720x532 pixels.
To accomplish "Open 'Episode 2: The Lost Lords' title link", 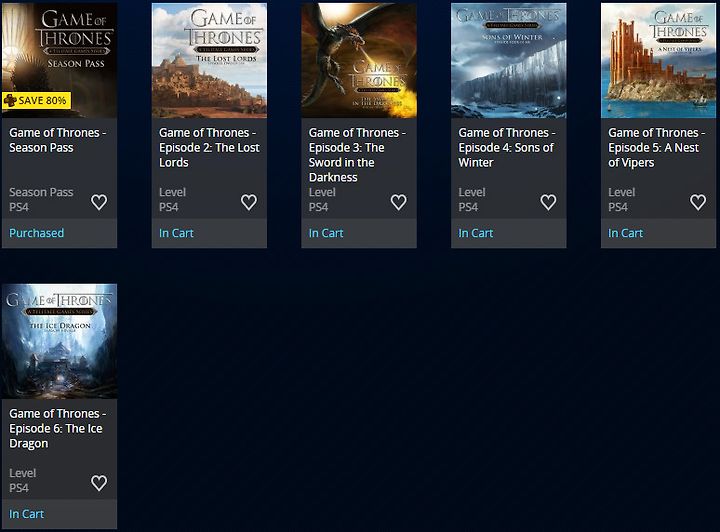I will 209,147.
